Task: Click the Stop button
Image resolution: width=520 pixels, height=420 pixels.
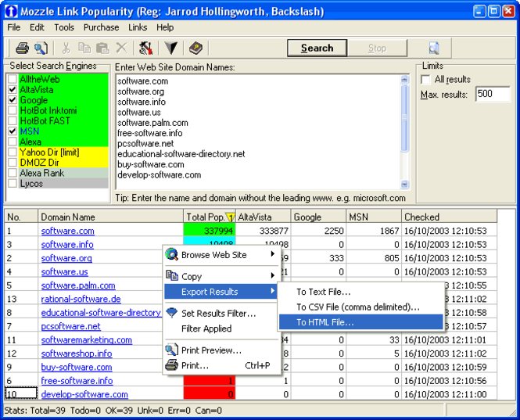Action: [x=378, y=48]
